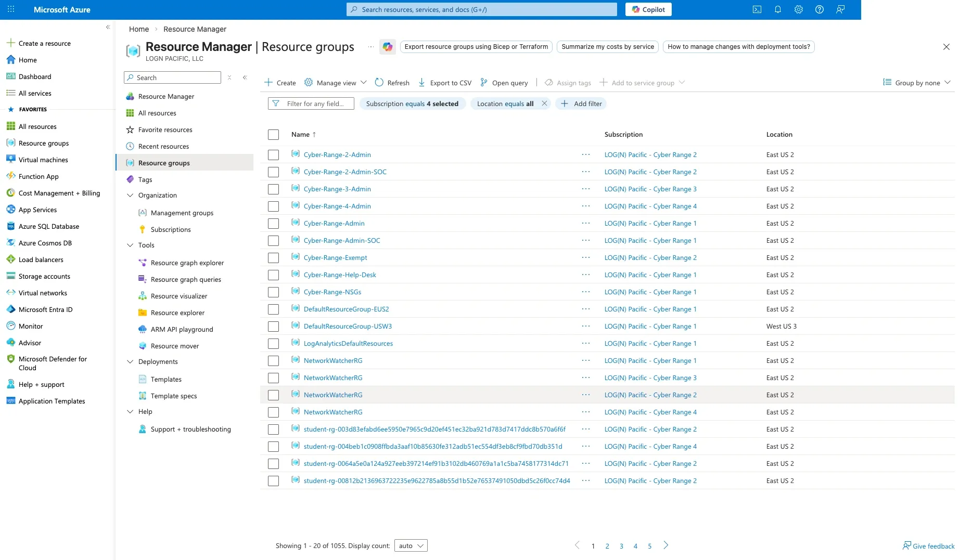Image resolution: width=960 pixels, height=560 pixels.
Task: Click Export to CSV download icon
Action: [x=422, y=82]
